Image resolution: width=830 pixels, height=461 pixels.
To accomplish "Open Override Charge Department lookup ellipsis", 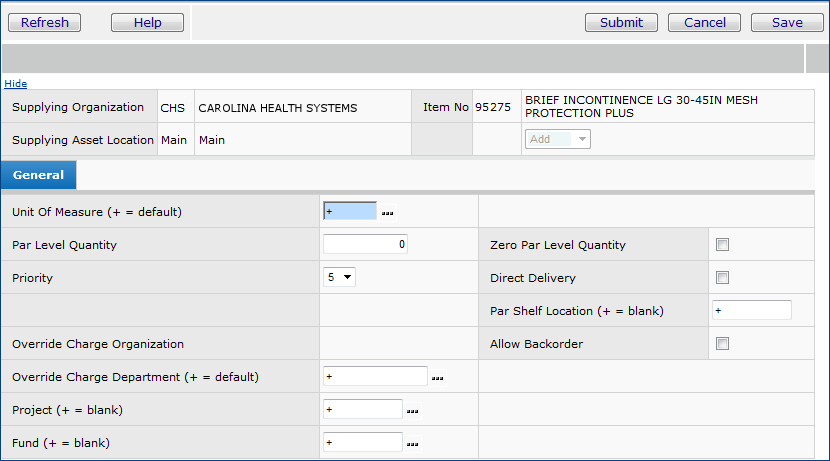I will click(x=437, y=377).
